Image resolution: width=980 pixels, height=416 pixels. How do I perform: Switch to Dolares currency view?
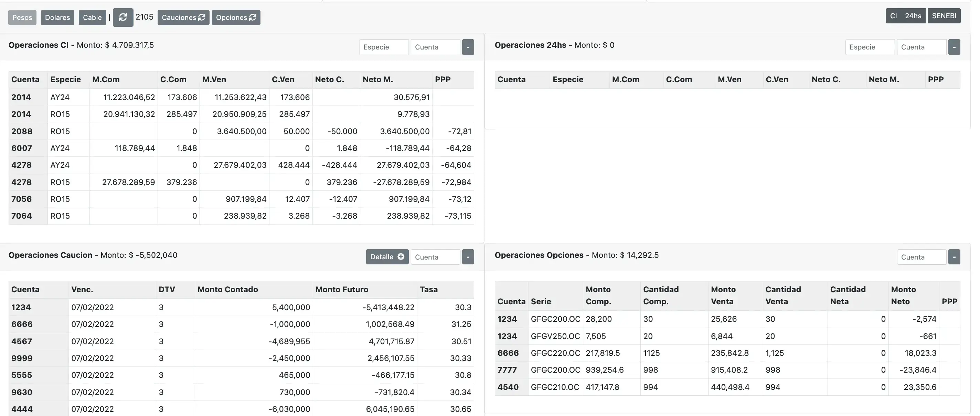coord(57,18)
